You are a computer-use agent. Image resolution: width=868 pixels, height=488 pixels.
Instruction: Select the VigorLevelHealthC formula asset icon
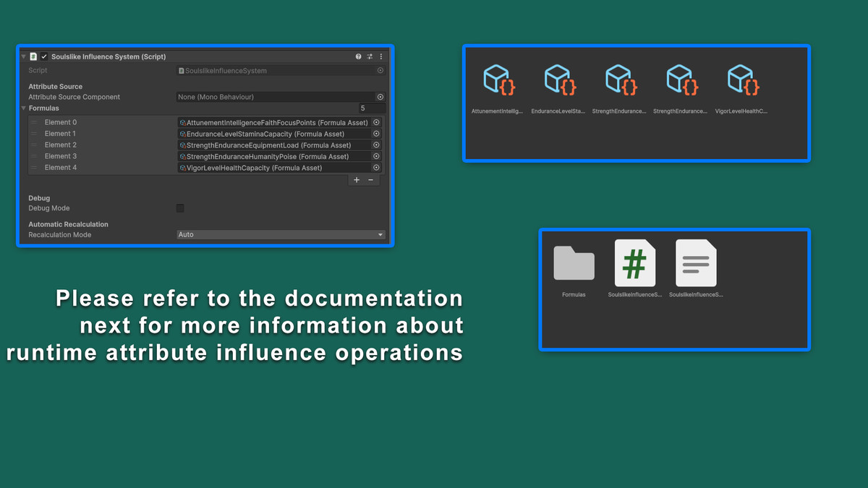pyautogui.click(x=741, y=81)
